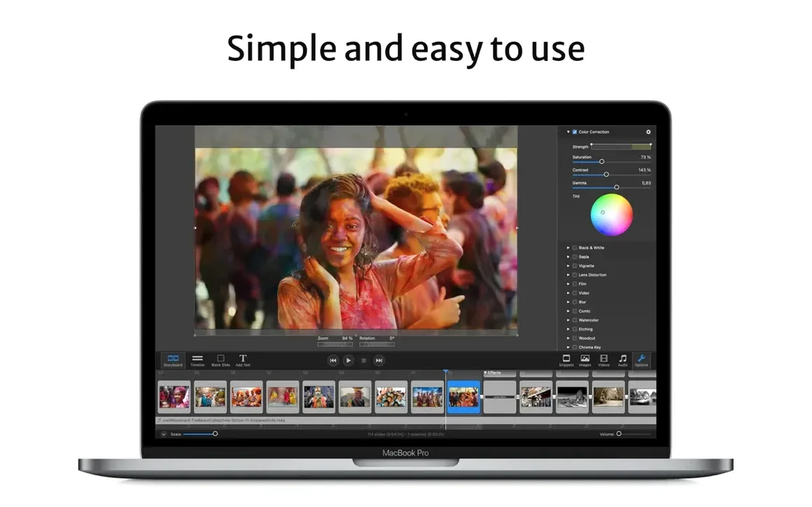Image resolution: width=812 pixels, height=507 pixels.
Task: Tick the Etching effect checkbox
Action: [575, 329]
